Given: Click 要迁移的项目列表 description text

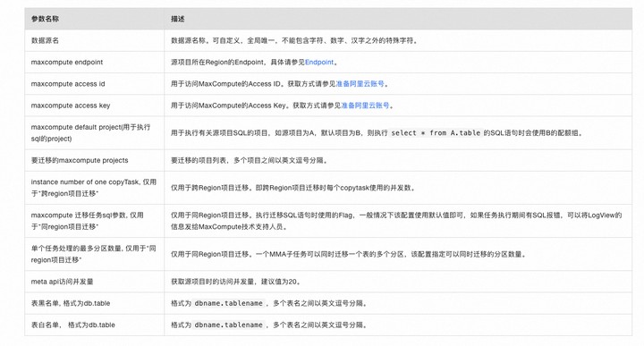Looking at the screenshot, I should click(250, 160).
